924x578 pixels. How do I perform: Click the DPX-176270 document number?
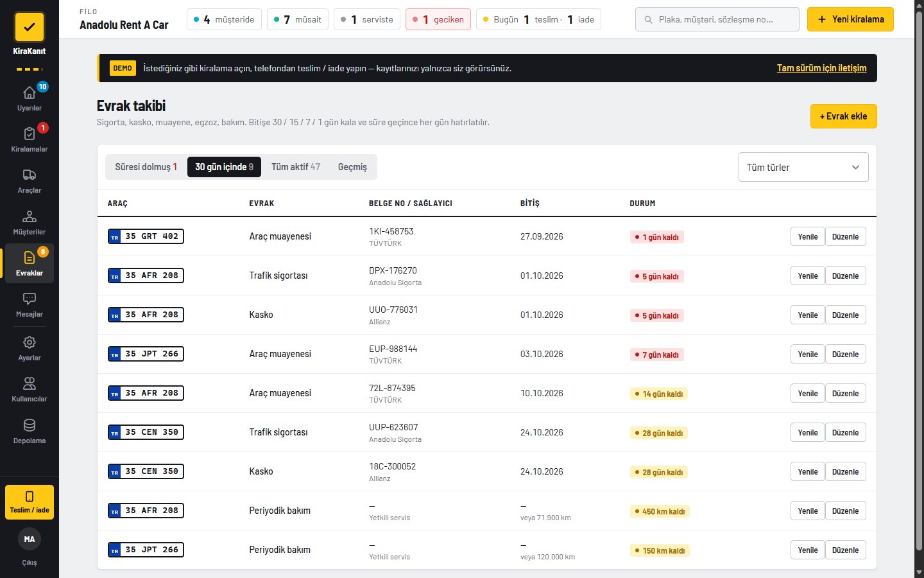tap(393, 270)
